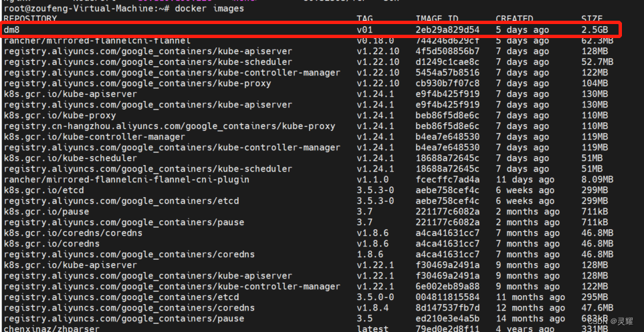Image resolution: width=644 pixels, height=332 pixels.
Task: Select the chenxinaz/zhparser repository name
Action: coord(51,328)
